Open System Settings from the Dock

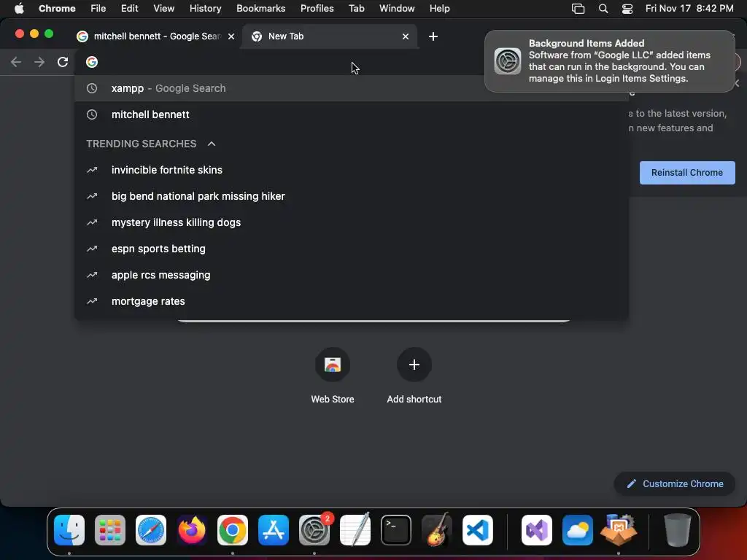pyautogui.click(x=314, y=530)
